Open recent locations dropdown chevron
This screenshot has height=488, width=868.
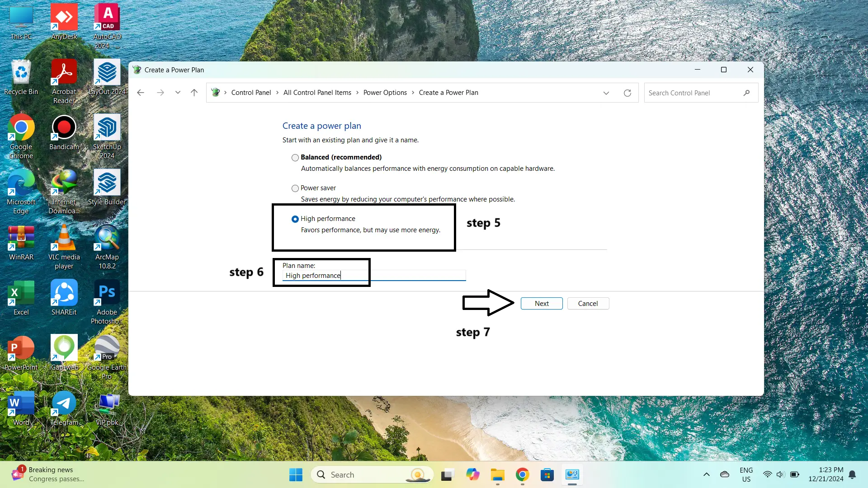click(178, 93)
